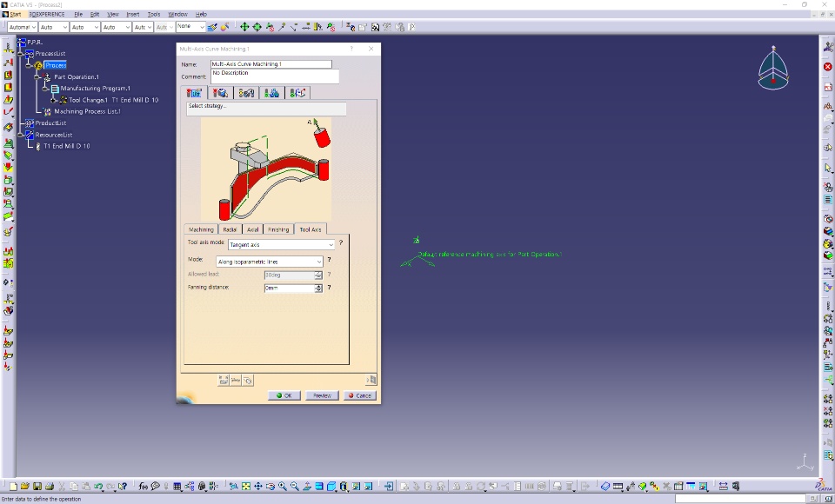Click the compass in the 3D view
Screen dimensions: 835x504
(x=773, y=68)
